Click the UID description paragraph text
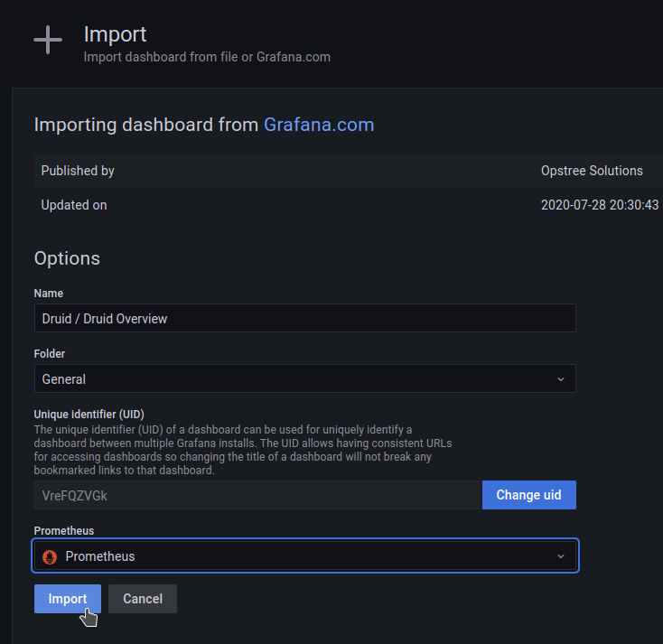The image size is (663, 644). click(243, 450)
